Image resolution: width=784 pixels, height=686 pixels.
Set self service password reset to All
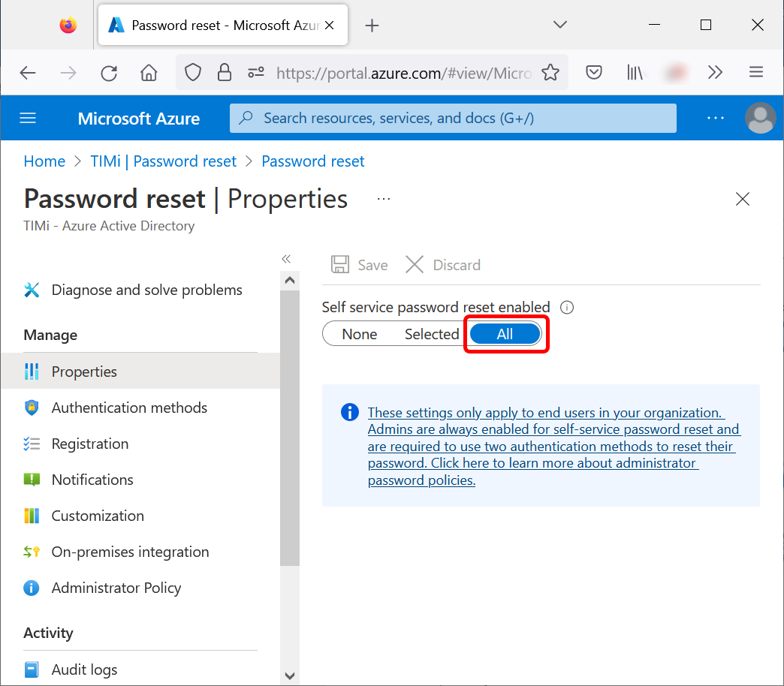pyautogui.click(x=505, y=334)
